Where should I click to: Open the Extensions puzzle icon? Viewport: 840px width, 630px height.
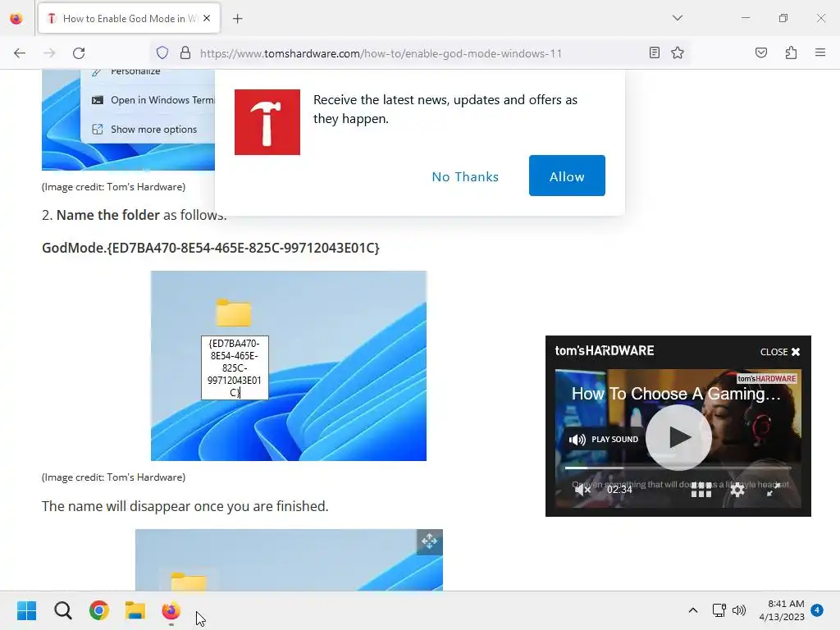point(792,52)
